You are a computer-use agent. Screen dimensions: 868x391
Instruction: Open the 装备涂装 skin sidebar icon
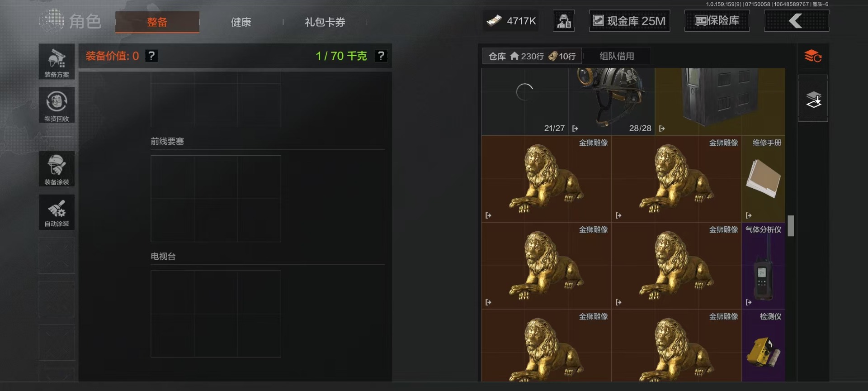(57, 169)
